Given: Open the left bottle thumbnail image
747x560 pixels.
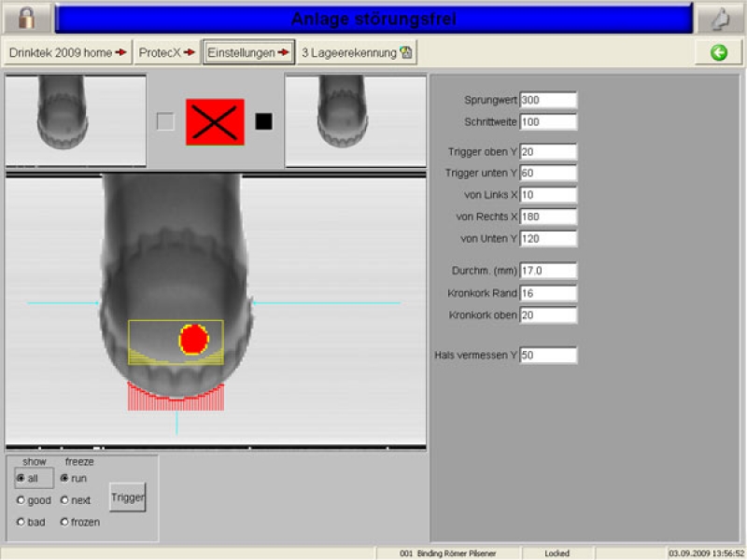Looking at the screenshot, I should coord(76,120).
